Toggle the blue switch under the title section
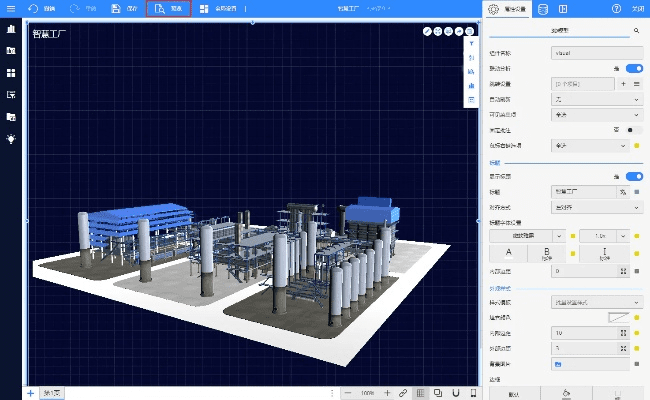The height and width of the screenshot is (400, 650). coord(633,176)
